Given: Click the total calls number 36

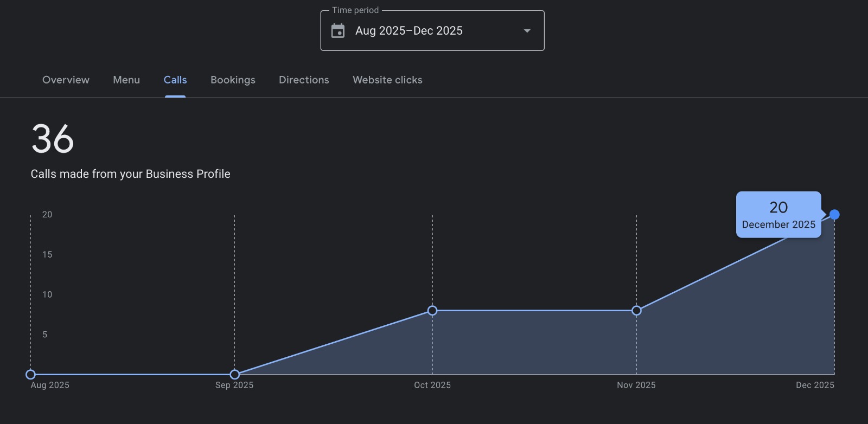Looking at the screenshot, I should pos(53,139).
